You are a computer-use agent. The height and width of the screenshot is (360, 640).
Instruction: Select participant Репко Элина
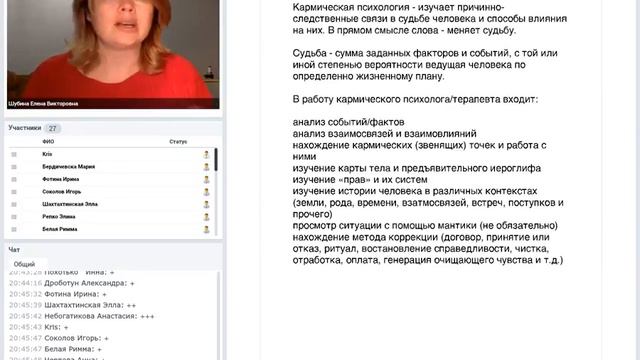pos(59,217)
